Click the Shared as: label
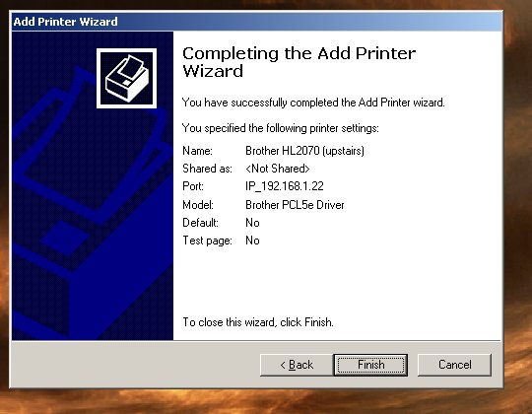 pos(207,169)
